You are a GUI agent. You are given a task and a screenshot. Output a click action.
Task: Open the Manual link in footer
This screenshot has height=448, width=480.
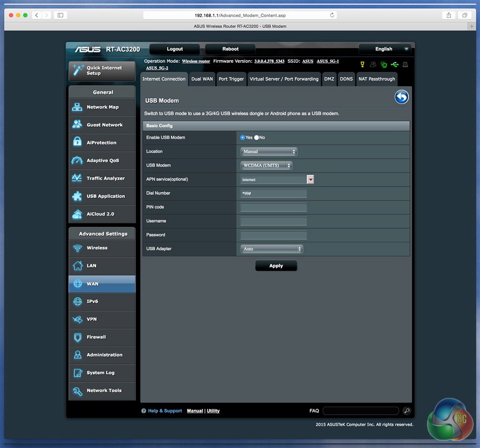[x=195, y=411]
